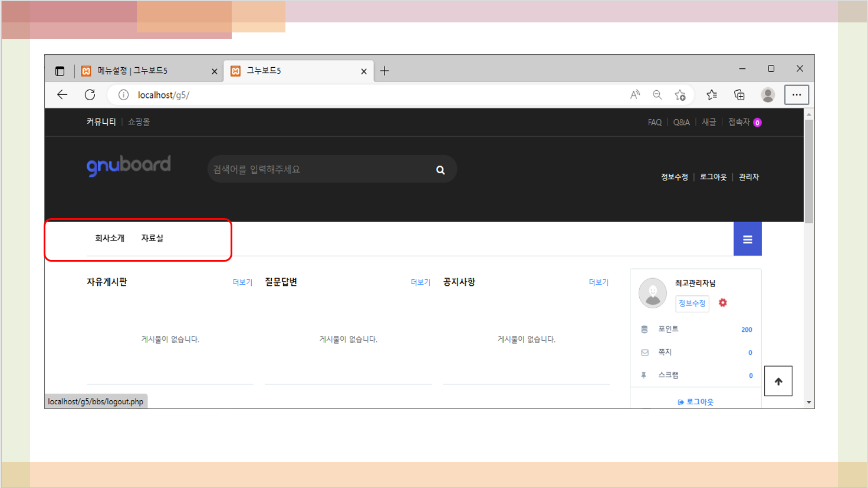Click 더보기 next to 질문답변

tap(420, 282)
